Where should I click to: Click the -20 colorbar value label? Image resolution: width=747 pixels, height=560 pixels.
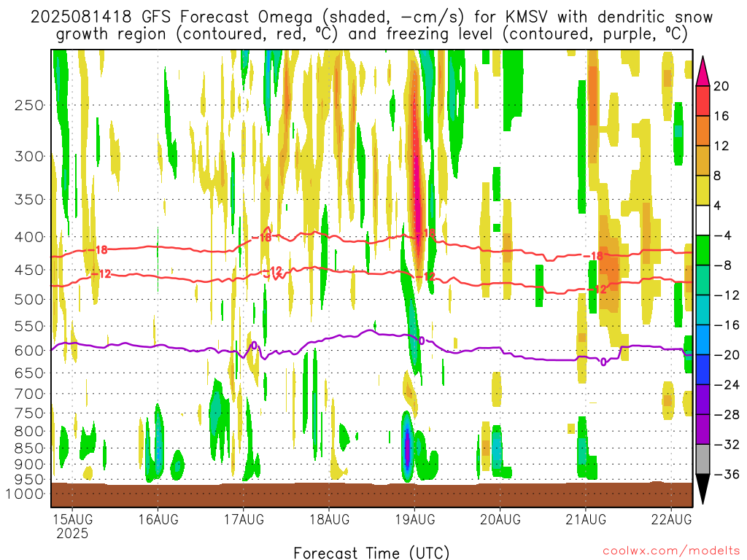click(x=727, y=355)
